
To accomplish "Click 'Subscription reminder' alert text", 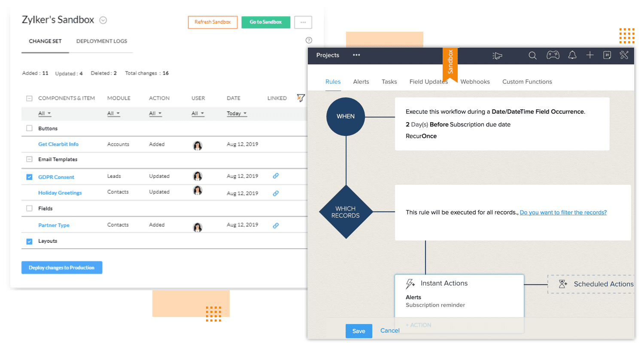I will point(435,305).
